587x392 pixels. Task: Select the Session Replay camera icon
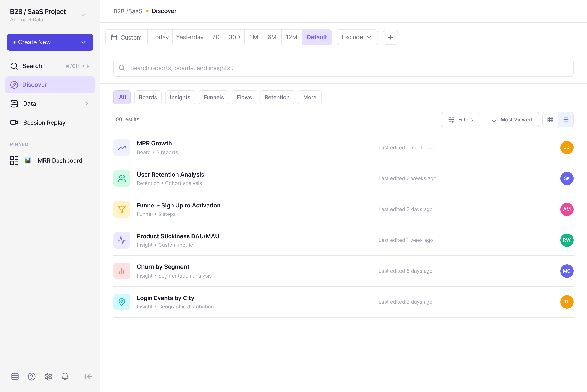point(14,122)
